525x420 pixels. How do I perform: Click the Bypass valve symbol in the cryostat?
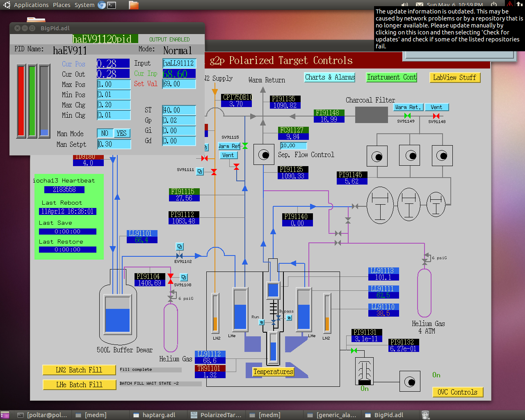(x=278, y=318)
